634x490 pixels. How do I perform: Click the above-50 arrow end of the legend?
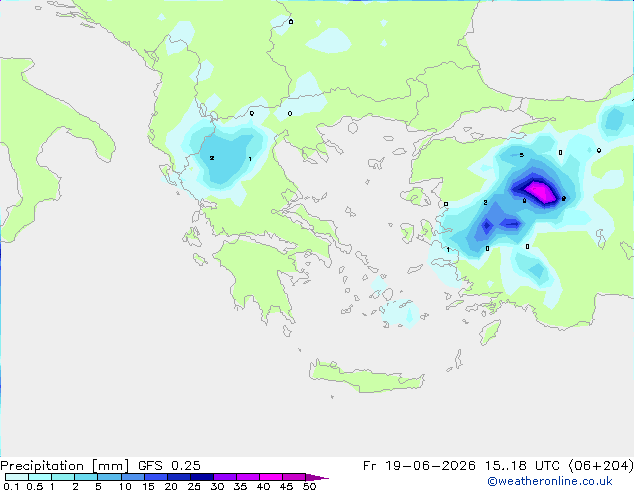(317, 477)
